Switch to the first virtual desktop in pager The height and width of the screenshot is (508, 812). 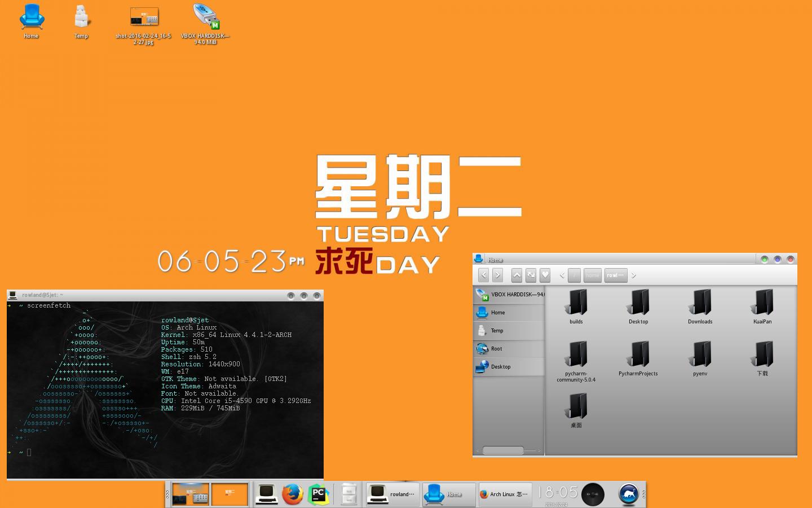(x=191, y=494)
